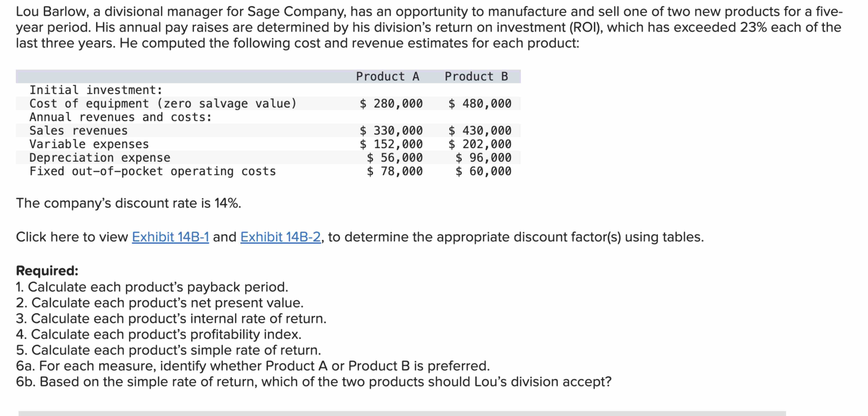The height and width of the screenshot is (416, 868).
Task: Click Product B fixed operating costs $60,000
Action: [x=483, y=171]
